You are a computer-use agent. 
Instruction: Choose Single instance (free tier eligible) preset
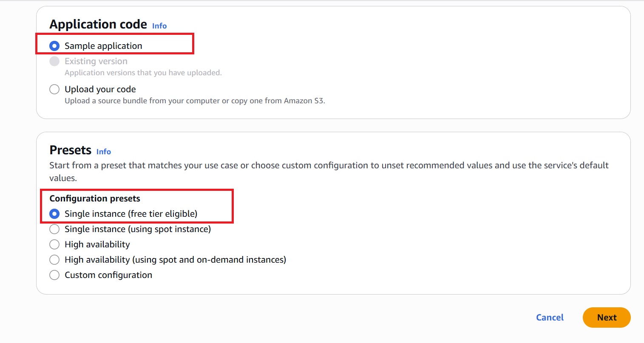[x=54, y=214]
